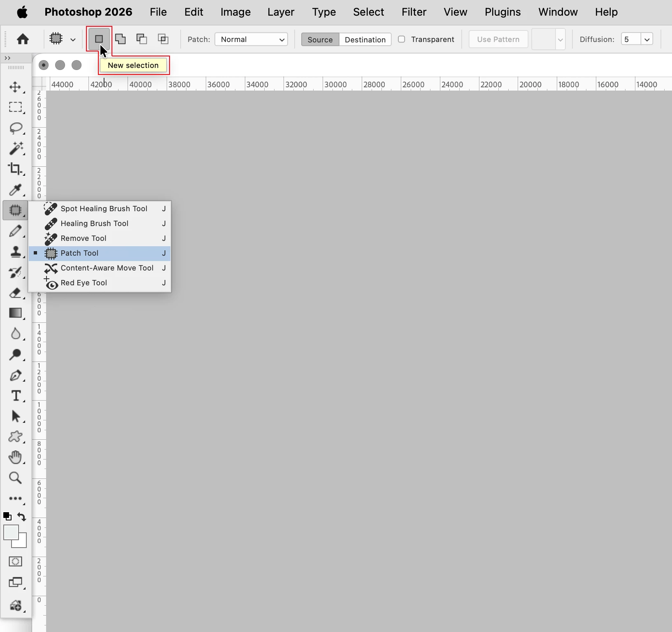
Task: Open the Photoshop 2026 app menu
Action: 88,12
